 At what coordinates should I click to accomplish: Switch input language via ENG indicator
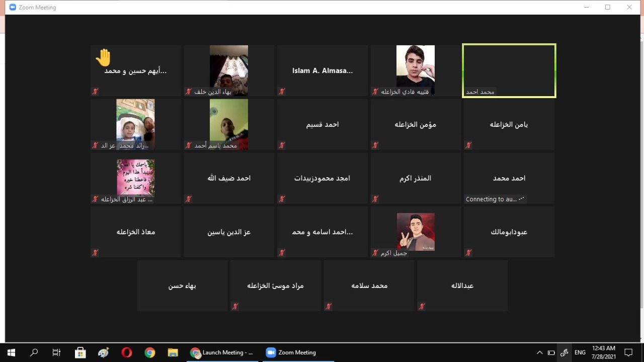[x=580, y=352]
